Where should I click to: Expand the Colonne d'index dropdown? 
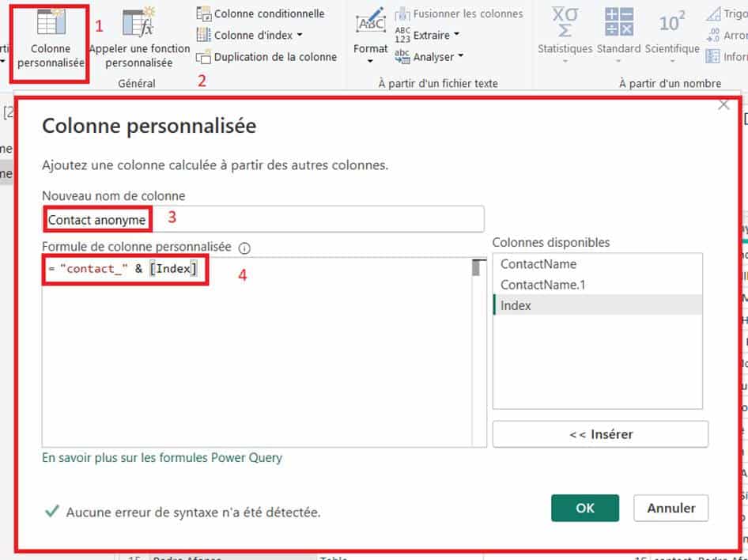click(x=300, y=35)
